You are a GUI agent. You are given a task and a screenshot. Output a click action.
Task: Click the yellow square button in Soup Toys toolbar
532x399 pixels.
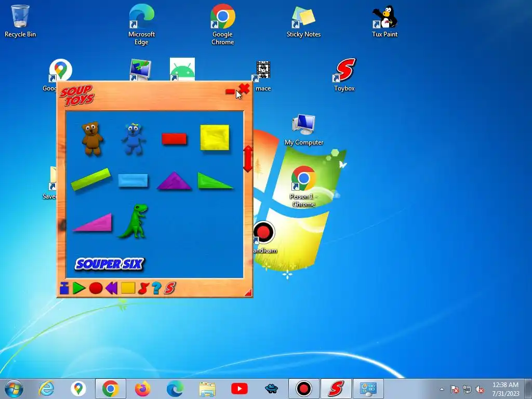click(128, 288)
